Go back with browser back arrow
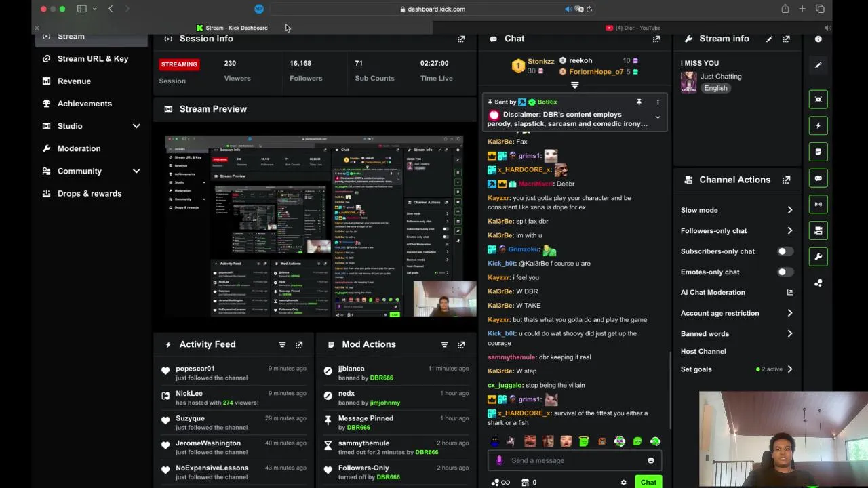868x488 pixels. [111, 9]
